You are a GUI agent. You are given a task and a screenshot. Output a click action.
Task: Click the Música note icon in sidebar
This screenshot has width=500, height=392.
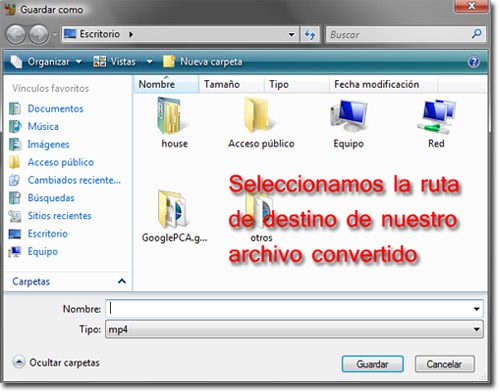click(15, 127)
